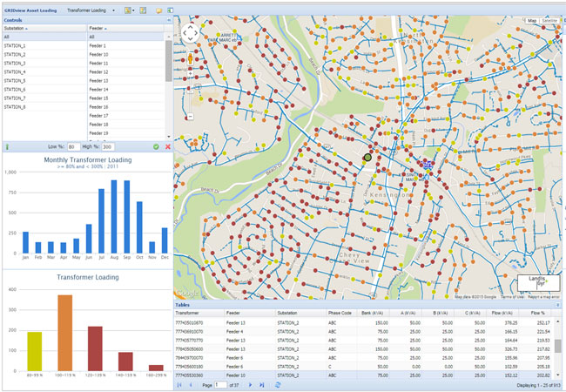
Task: Click the red 120-139% loading bar
Action: [x=95, y=348]
